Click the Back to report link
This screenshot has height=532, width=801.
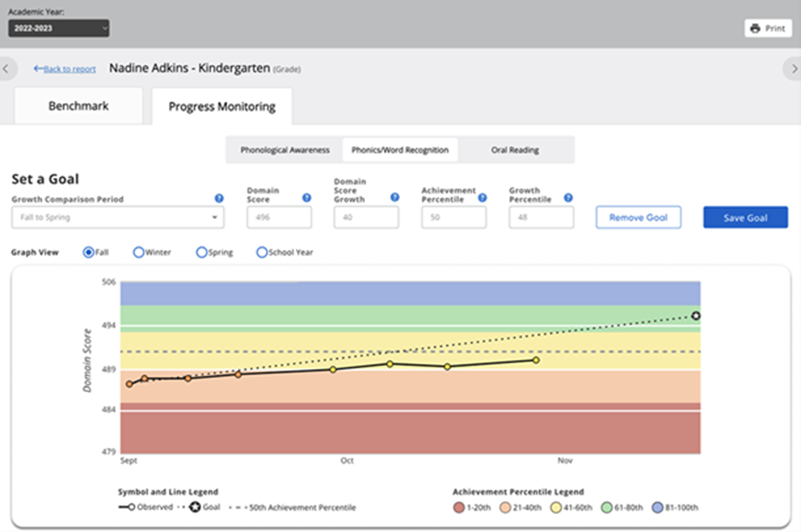click(65, 69)
